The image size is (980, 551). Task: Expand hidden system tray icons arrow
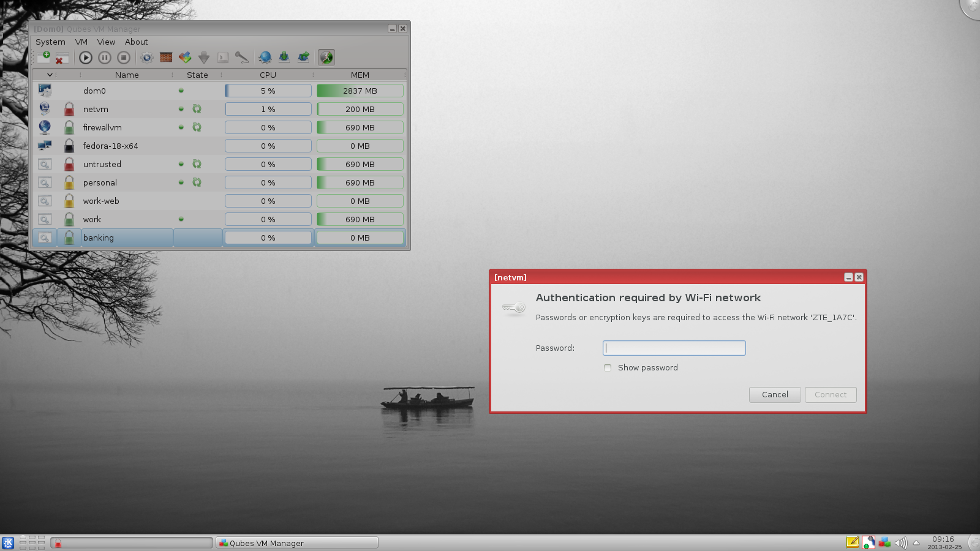pos(916,542)
